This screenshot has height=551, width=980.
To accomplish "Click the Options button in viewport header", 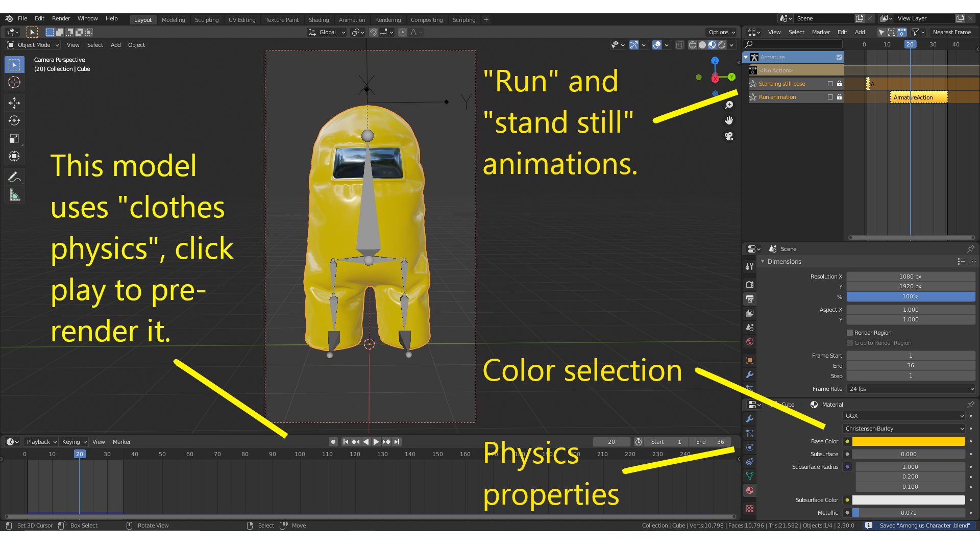I will click(x=721, y=32).
